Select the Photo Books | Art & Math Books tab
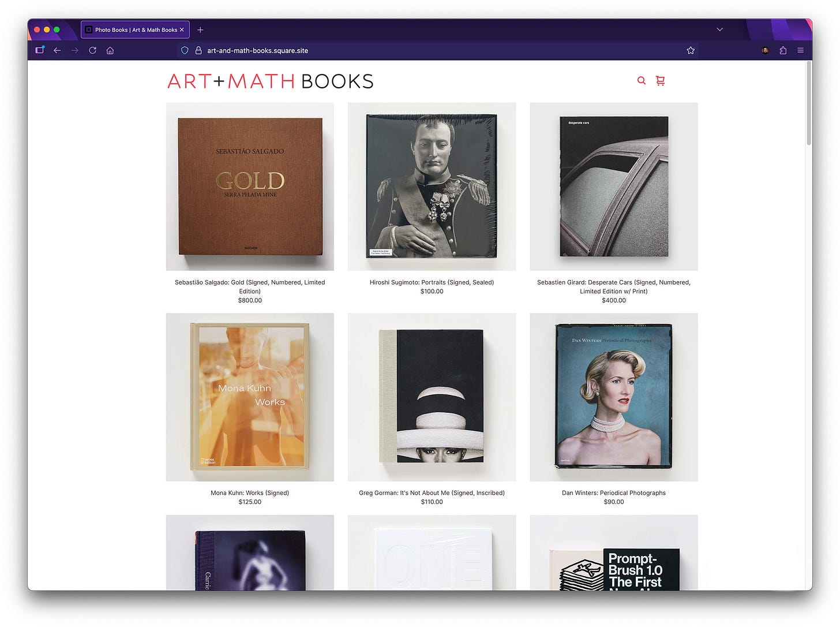The height and width of the screenshot is (627, 840). tap(135, 30)
